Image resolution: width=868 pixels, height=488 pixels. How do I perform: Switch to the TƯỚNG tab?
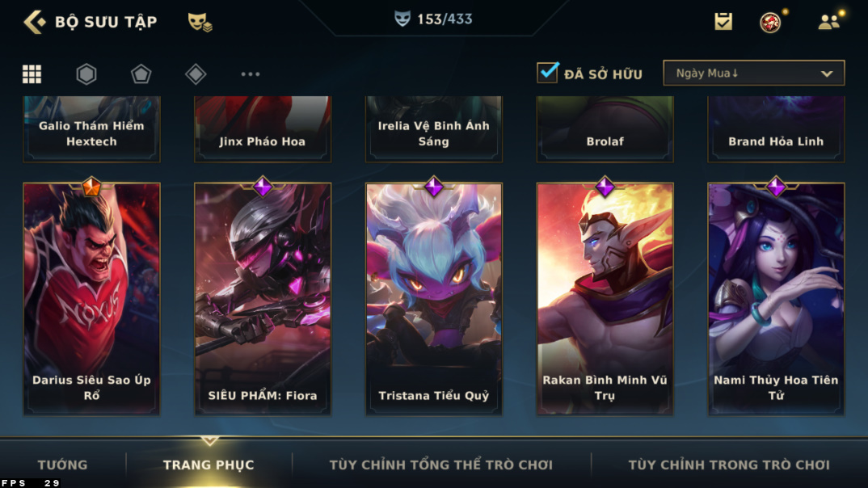tap(62, 465)
